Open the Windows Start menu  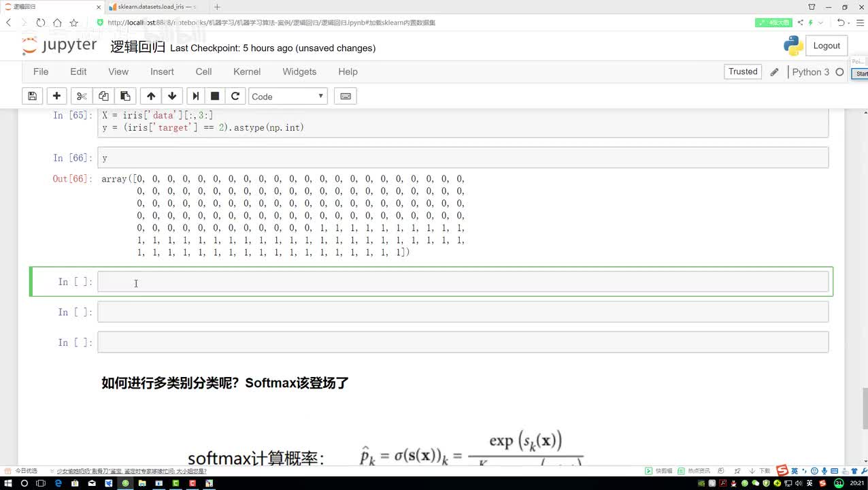click(7, 483)
